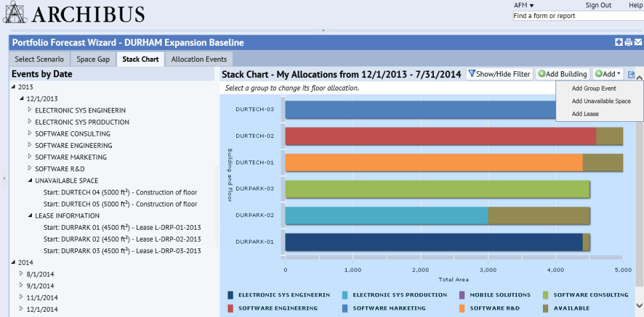Switch to the Select Scenario tab
Image resolution: width=644 pixels, height=317 pixels.
(39, 59)
